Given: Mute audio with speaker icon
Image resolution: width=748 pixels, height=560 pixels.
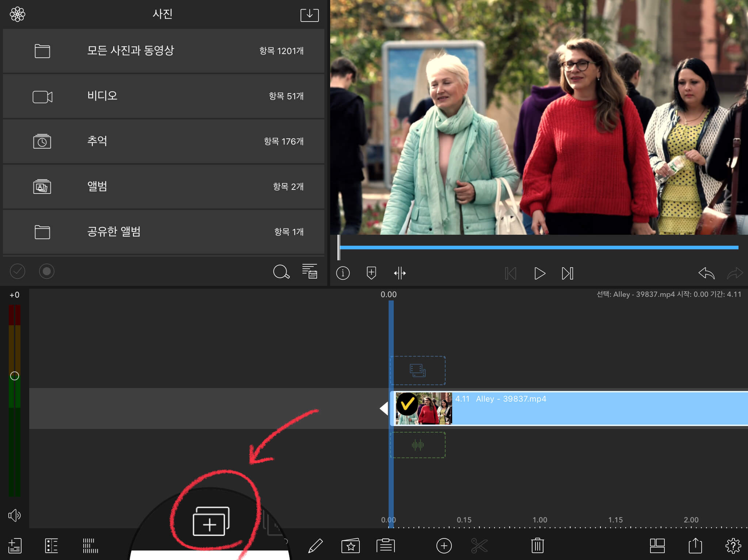Looking at the screenshot, I should pyautogui.click(x=15, y=515).
